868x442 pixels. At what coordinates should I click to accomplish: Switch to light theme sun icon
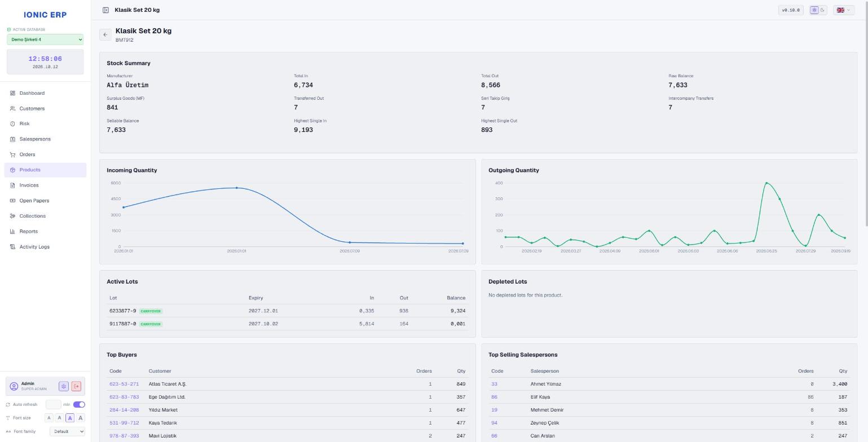click(x=814, y=10)
